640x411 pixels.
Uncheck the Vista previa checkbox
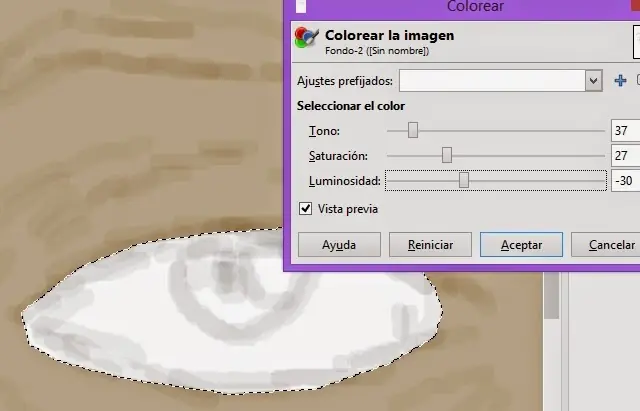pyautogui.click(x=305, y=209)
